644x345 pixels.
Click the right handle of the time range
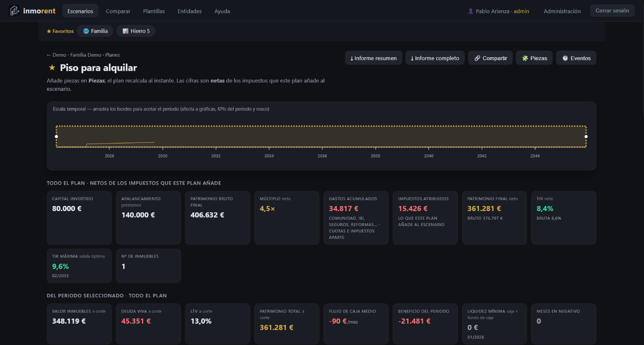(x=586, y=136)
